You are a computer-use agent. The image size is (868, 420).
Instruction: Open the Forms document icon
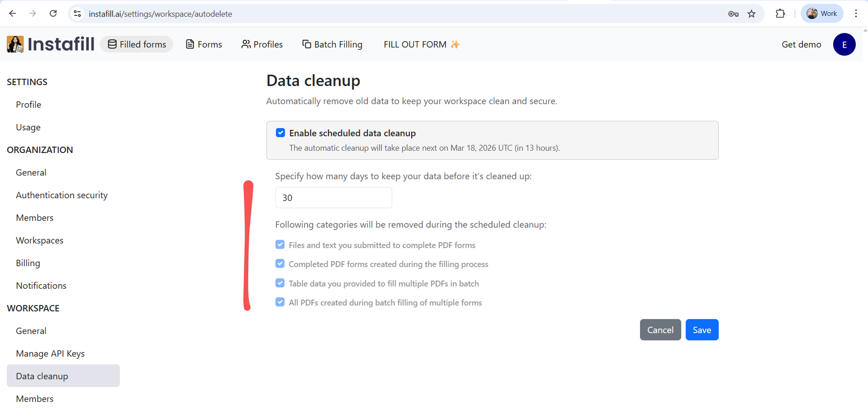[190, 44]
